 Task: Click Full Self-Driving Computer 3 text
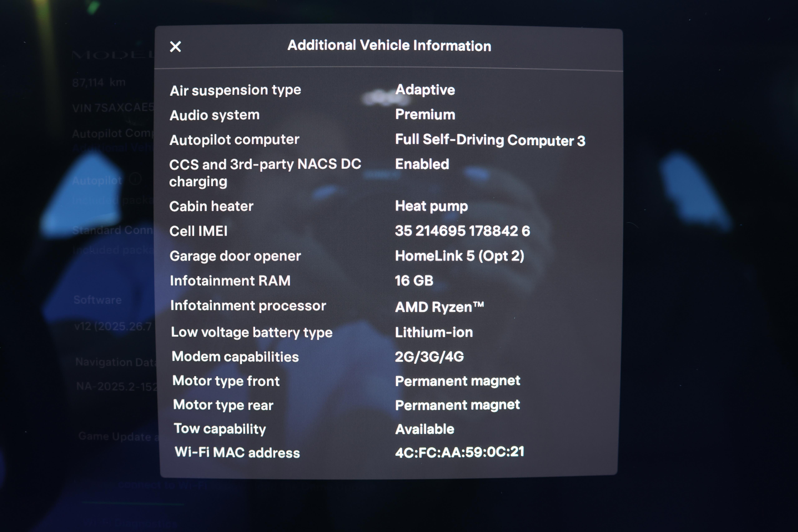point(490,140)
